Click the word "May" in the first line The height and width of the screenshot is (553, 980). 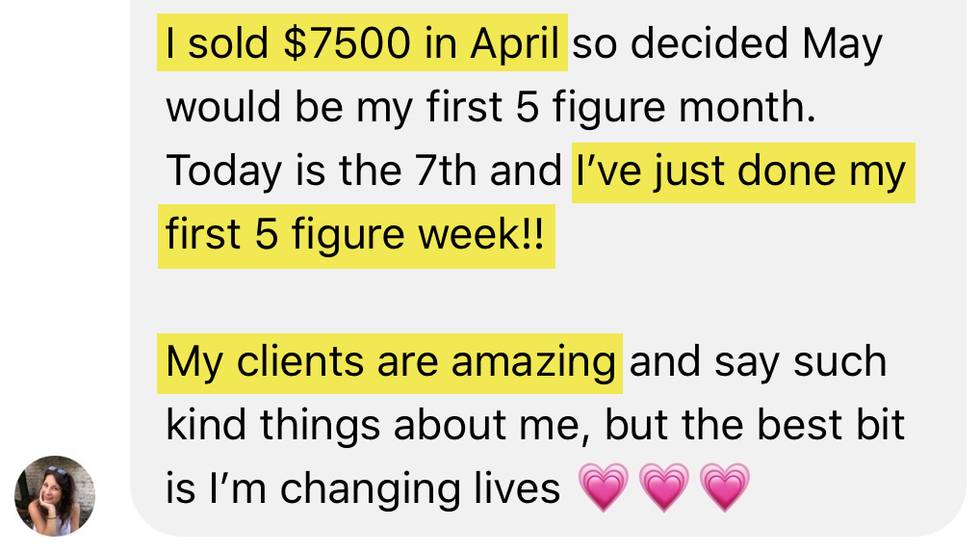(x=842, y=43)
